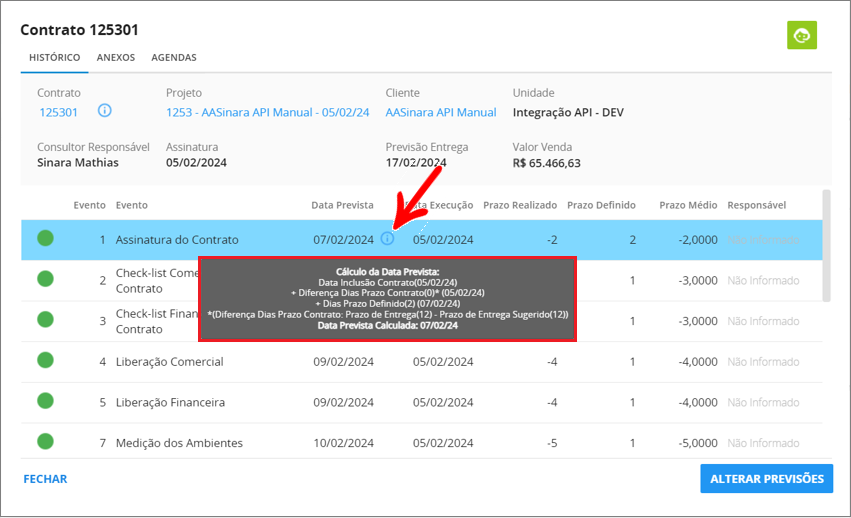Open project link 1253 - AASinara API Manual

(x=268, y=112)
